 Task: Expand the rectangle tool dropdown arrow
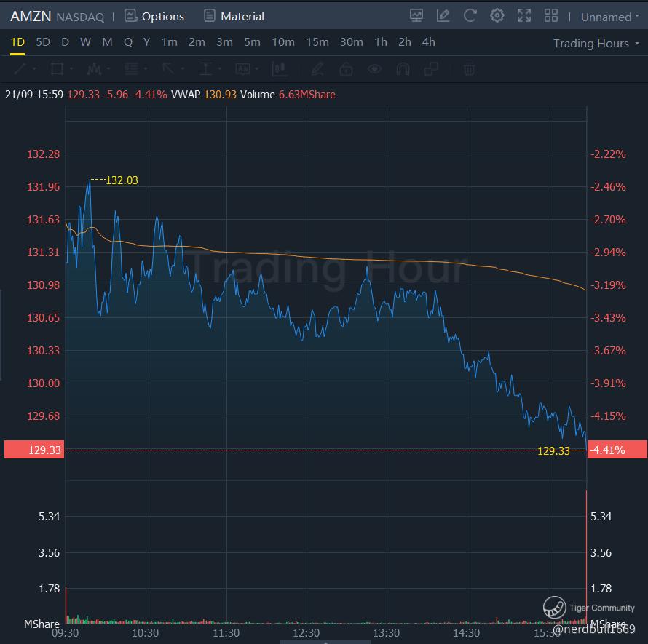71,68
